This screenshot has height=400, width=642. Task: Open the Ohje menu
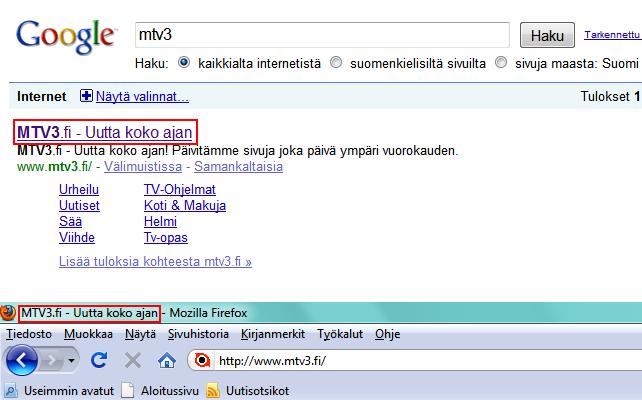point(387,334)
